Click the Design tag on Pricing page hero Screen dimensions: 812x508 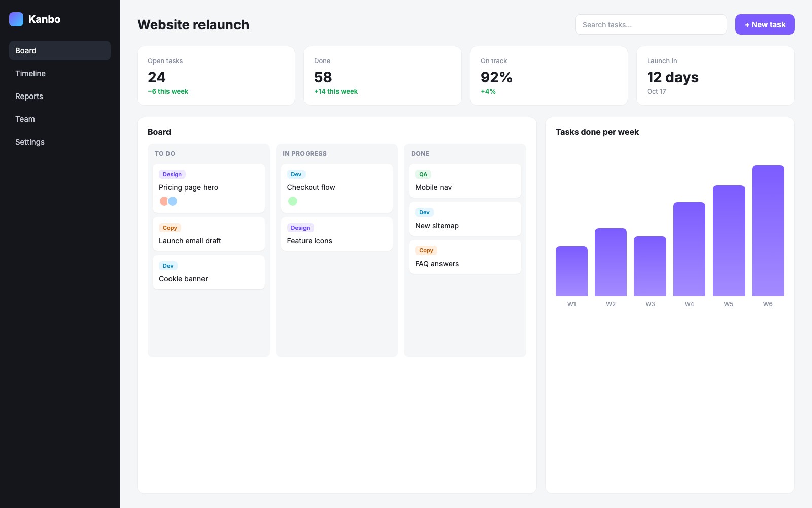172,174
